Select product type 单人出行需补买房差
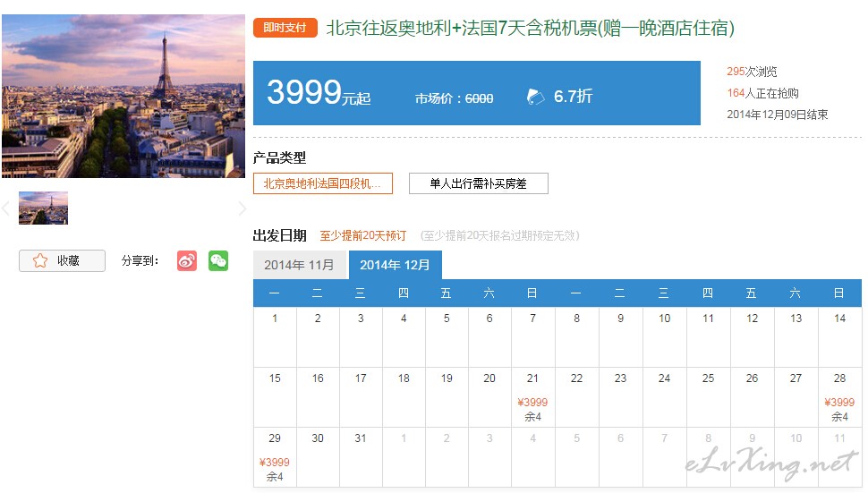This screenshot has height=493, width=868. pos(478,183)
